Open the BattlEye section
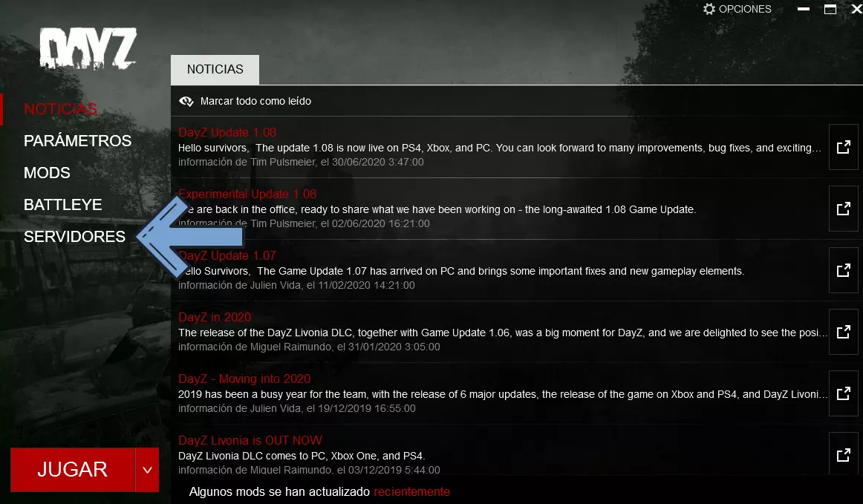This screenshot has width=863, height=504. coord(62,205)
